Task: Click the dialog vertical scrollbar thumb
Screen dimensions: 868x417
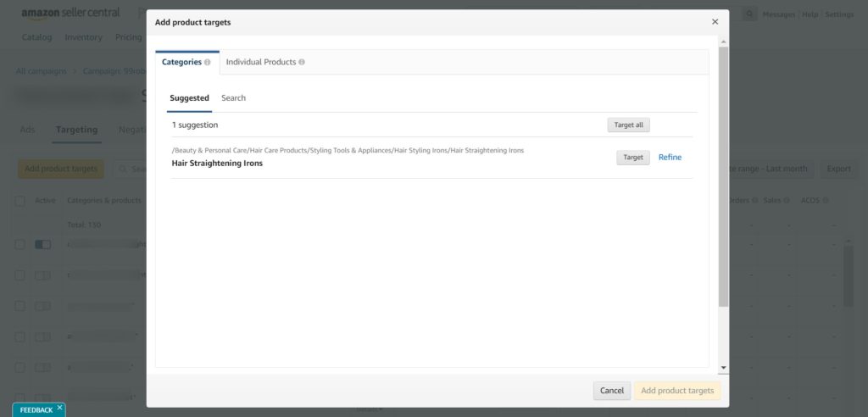Action: pyautogui.click(x=724, y=177)
